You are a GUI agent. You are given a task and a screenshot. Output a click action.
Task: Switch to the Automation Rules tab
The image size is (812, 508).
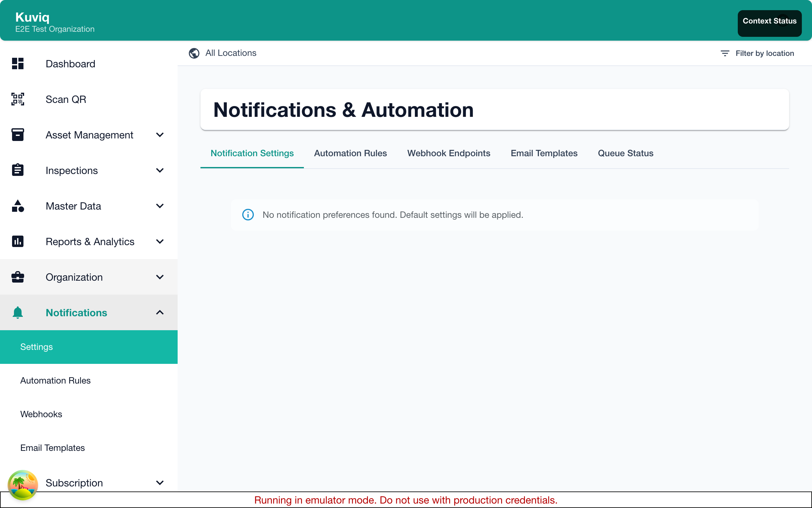click(x=350, y=153)
